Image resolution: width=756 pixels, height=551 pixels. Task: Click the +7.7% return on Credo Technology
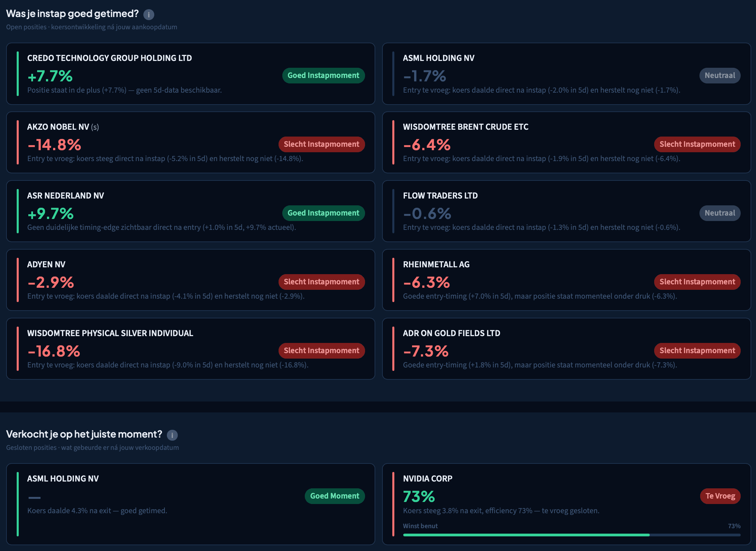point(50,76)
